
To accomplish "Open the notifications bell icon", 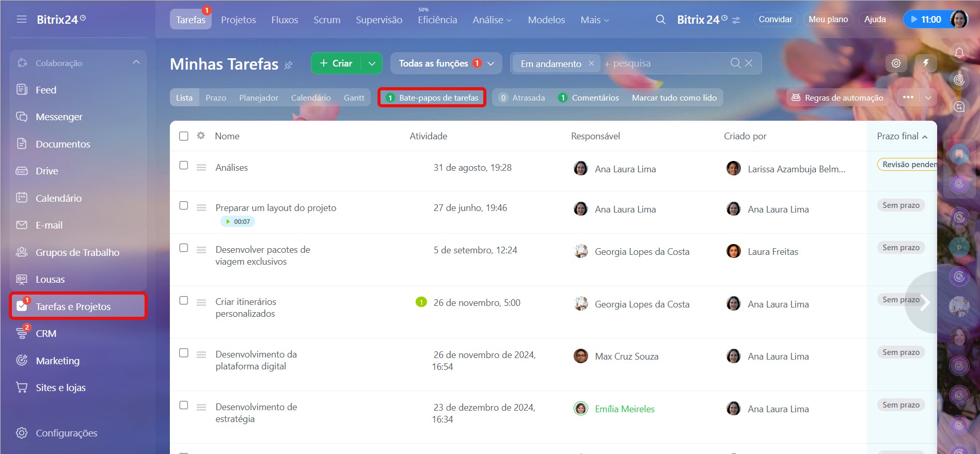I will pyautogui.click(x=959, y=53).
